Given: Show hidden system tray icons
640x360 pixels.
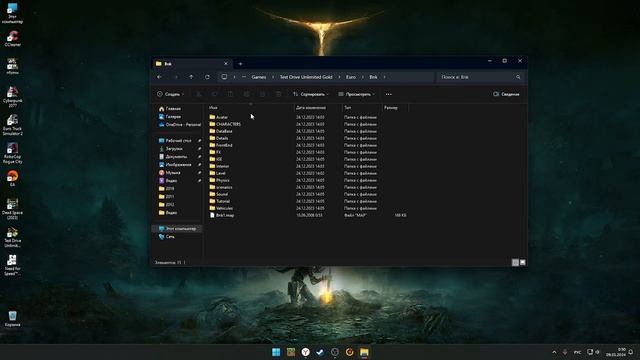Looking at the screenshot, I should tap(554, 352).
